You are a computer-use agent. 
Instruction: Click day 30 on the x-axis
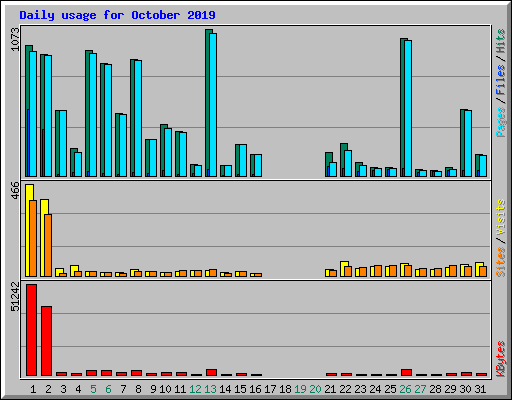coord(465,389)
